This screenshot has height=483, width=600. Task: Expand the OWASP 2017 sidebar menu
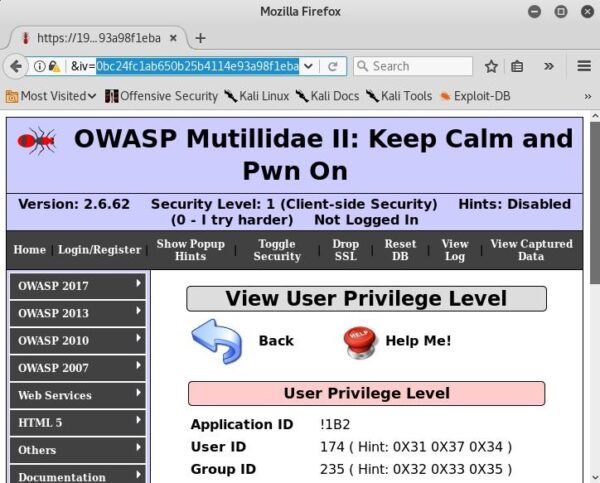tap(77, 286)
